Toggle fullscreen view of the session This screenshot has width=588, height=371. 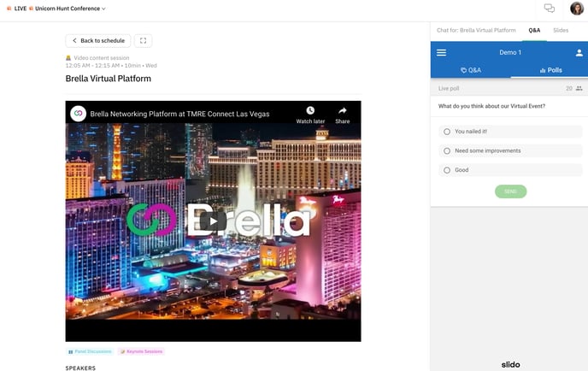(143, 40)
